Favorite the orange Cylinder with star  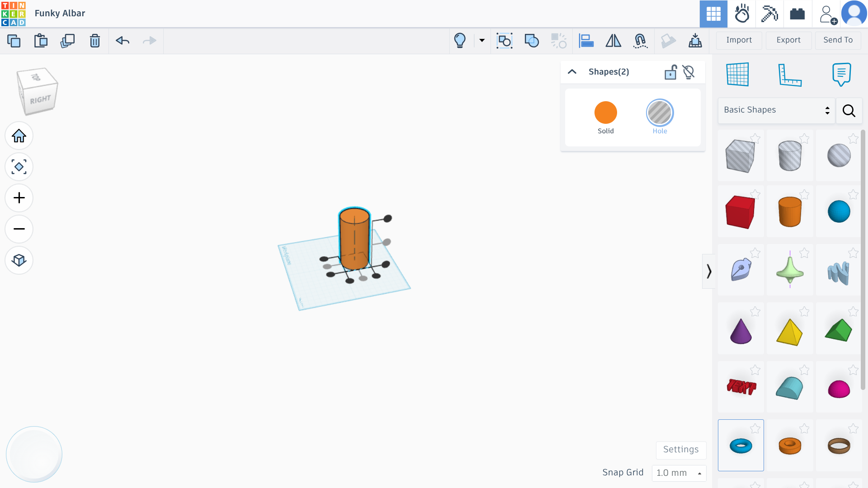(x=804, y=194)
